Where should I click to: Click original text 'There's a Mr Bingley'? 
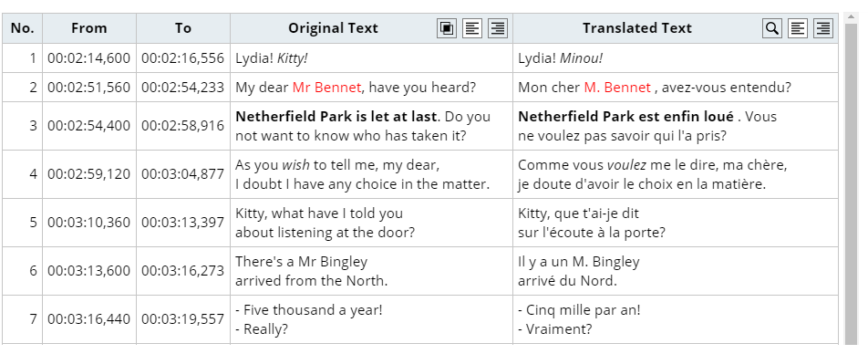(301, 262)
